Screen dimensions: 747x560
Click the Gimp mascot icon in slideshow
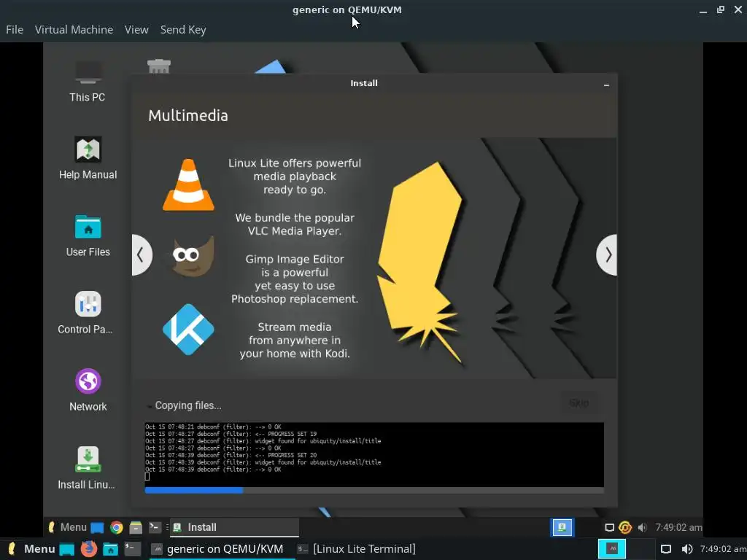pos(193,256)
